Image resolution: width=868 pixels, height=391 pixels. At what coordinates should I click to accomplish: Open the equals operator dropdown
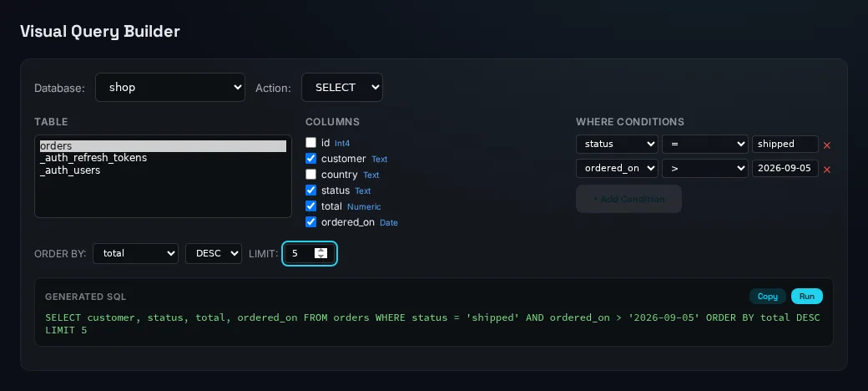pyautogui.click(x=705, y=144)
